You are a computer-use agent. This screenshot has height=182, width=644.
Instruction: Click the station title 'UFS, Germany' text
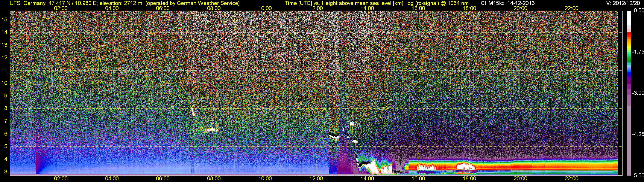pyautogui.click(x=27, y=3)
